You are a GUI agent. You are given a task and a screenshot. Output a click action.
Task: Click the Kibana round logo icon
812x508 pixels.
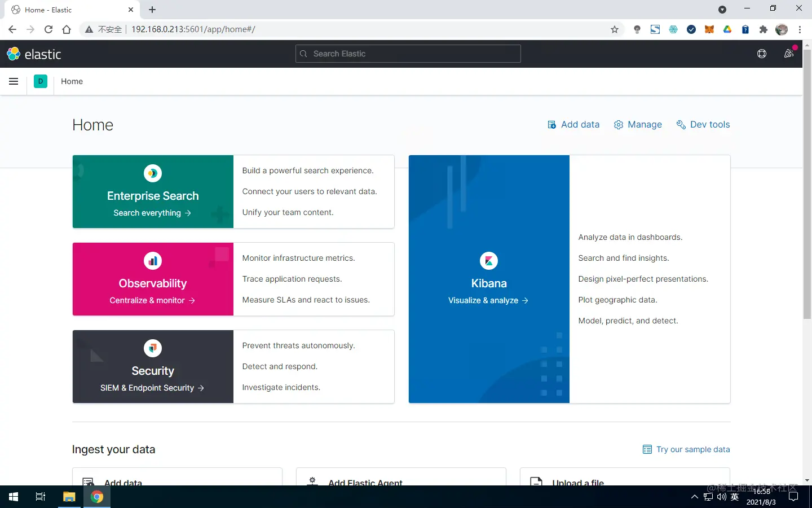point(489,261)
